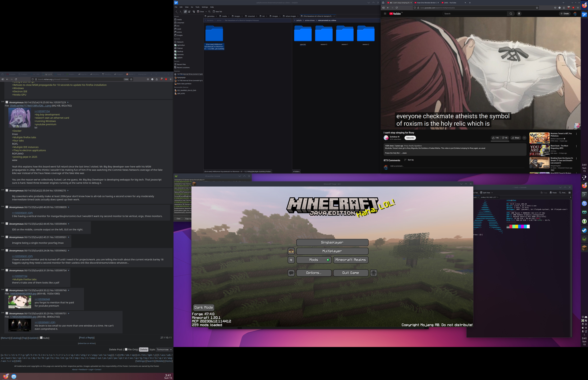
Task: Toggle Dark Mode in Minecraft menu
Action: 204,307
